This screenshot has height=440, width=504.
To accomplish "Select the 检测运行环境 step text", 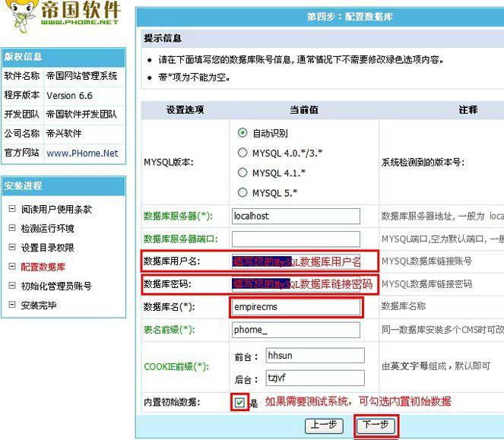I will (48, 229).
